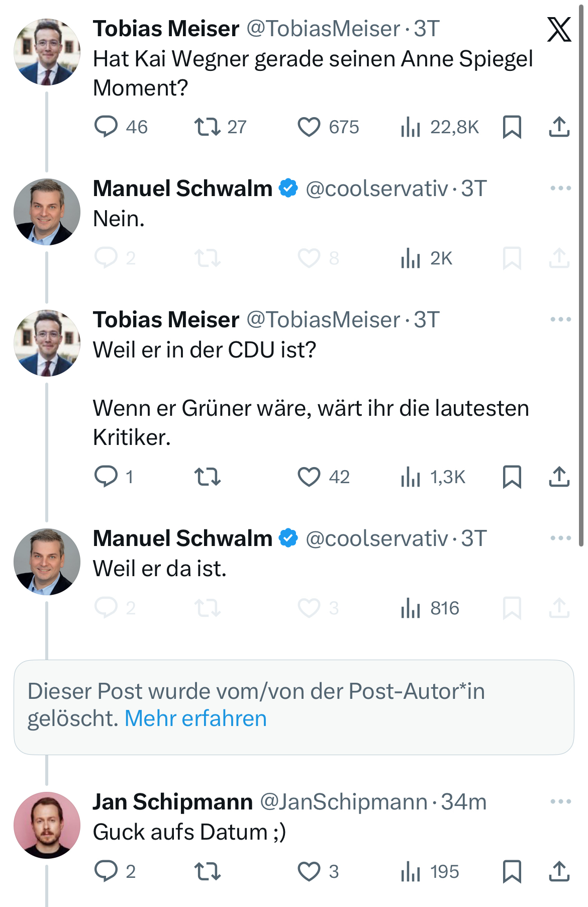This screenshot has height=907, width=588.
Task: Like Tobias Meiser's Anne Spiegel tweet
Action: pyautogui.click(x=309, y=127)
